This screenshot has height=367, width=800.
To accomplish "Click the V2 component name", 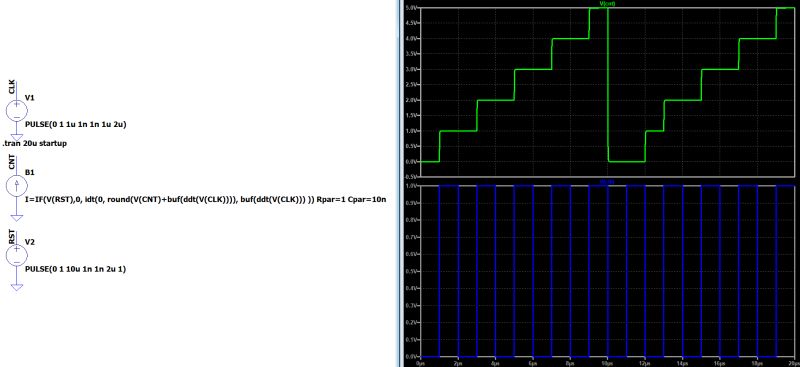I will [30, 242].
